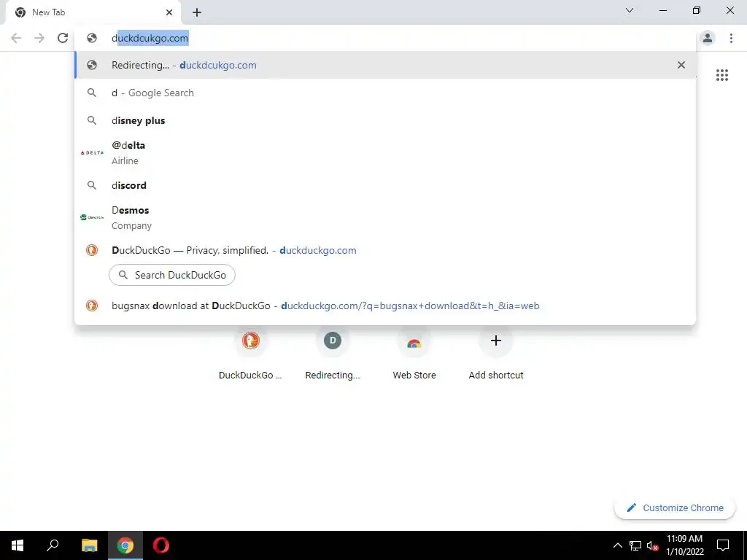Open the profile avatar icon
Viewport: 747px width, 560px height.
(x=708, y=38)
